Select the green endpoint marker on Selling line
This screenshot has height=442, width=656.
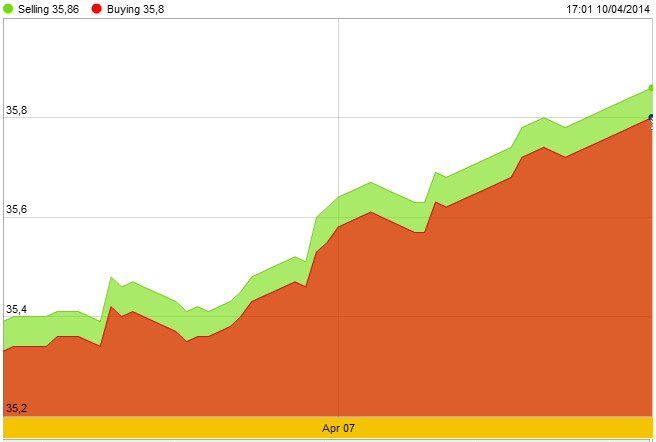(x=651, y=88)
